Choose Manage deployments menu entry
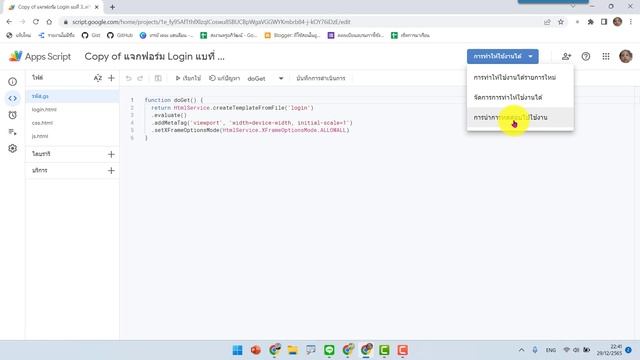 520,98
